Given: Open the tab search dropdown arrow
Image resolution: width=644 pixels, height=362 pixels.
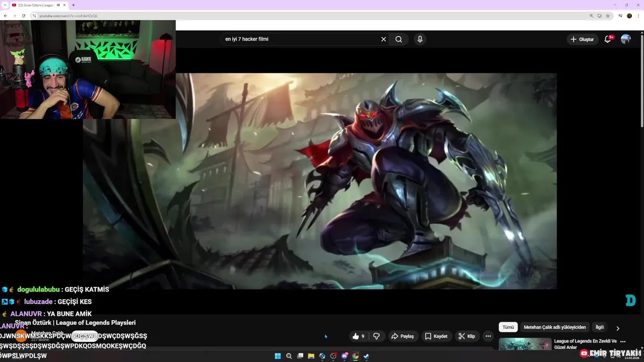Looking at the screenshot, I should tap(5, 5).
